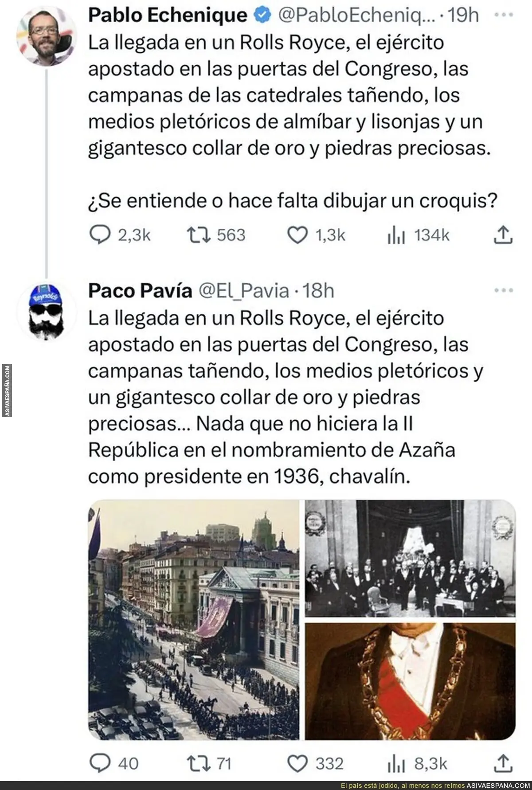Open more options on Paco Pavía's tweet

[503, 291]
